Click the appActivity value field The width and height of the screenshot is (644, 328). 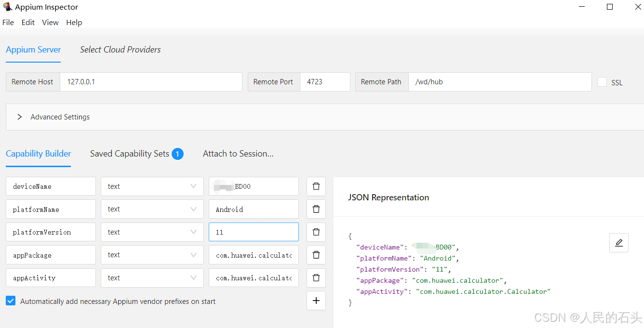pyautogui.click(x=254, y=278)
